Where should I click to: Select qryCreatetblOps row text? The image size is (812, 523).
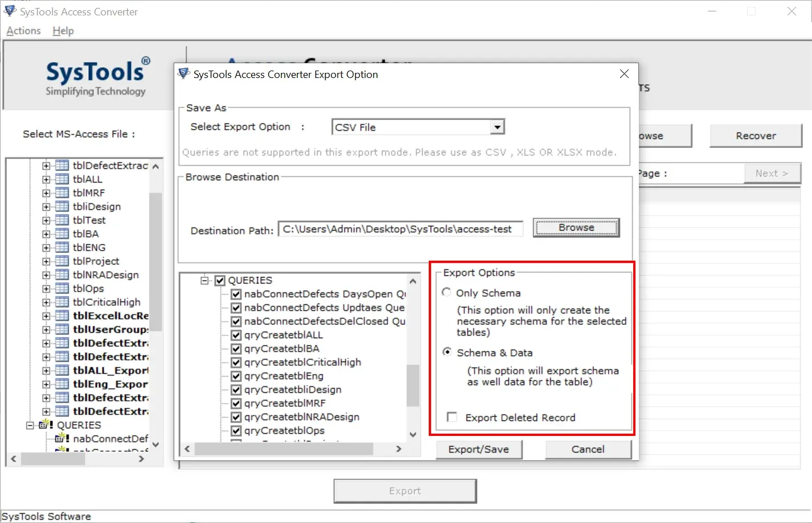point(284,431)
